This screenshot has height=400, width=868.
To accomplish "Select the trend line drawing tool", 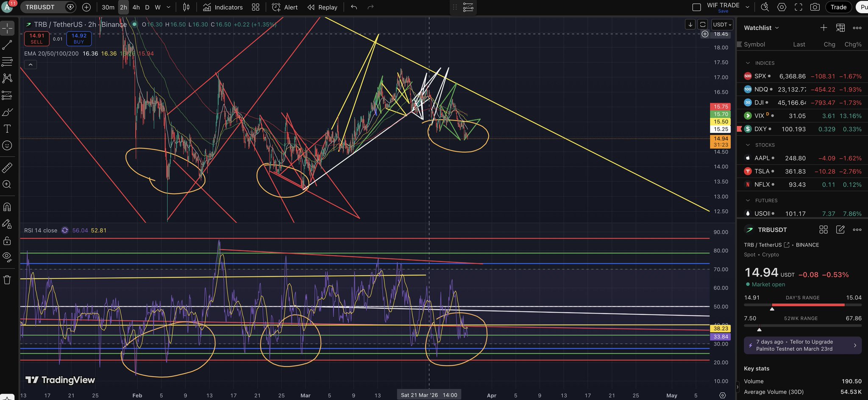I will pyautogui.click(x=7, y=45).
